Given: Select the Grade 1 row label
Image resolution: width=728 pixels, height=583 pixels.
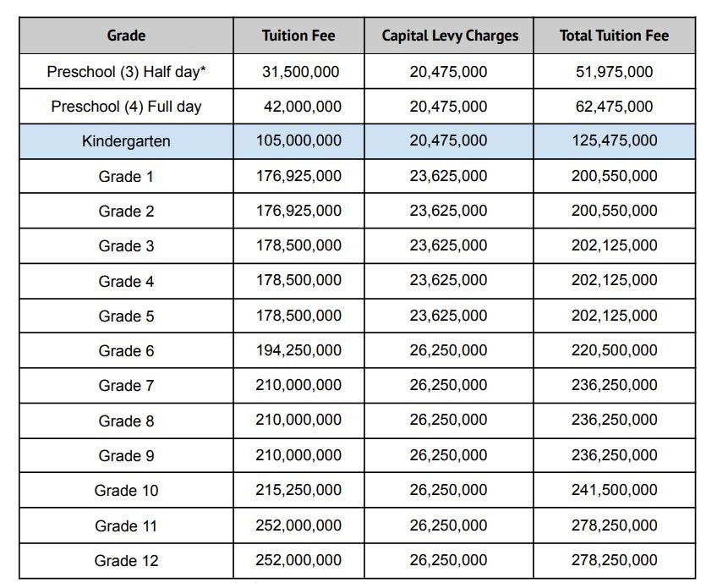Looking at the screenshot, I should 126,177.
